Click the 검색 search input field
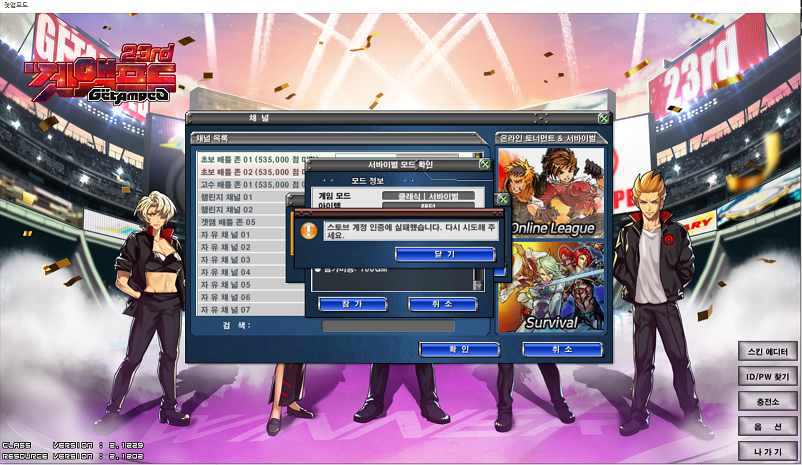 click(x=388, y=326)
